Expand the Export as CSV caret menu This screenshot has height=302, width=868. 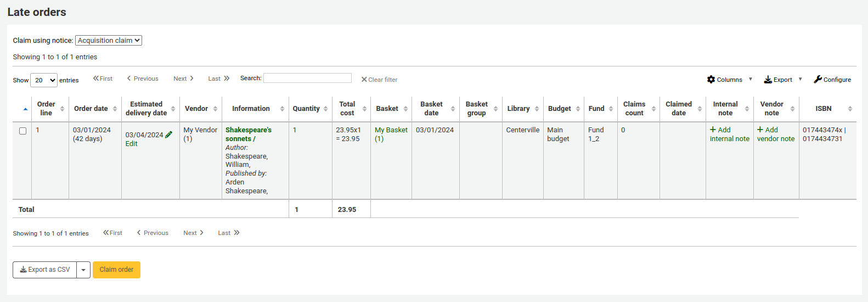click(83, 270)
